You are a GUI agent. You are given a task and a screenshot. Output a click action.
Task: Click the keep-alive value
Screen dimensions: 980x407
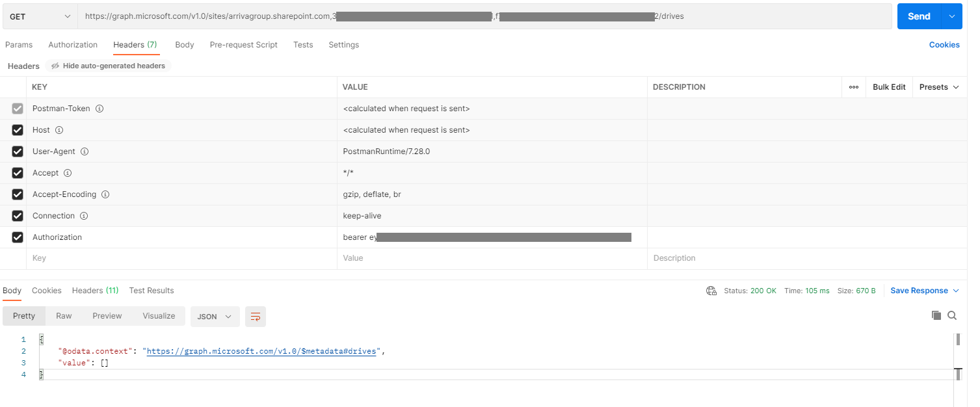pyautogui.click(x=362, y=216)
